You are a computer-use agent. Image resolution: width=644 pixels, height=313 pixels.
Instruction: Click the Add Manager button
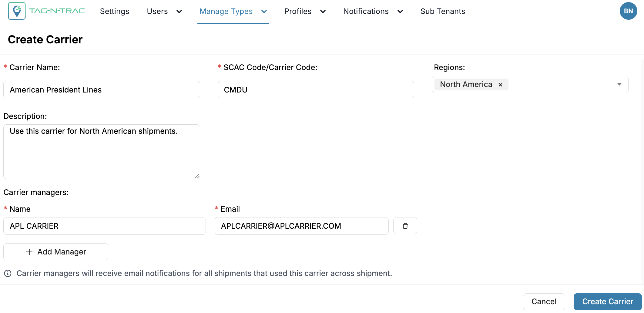coord(56,252)
